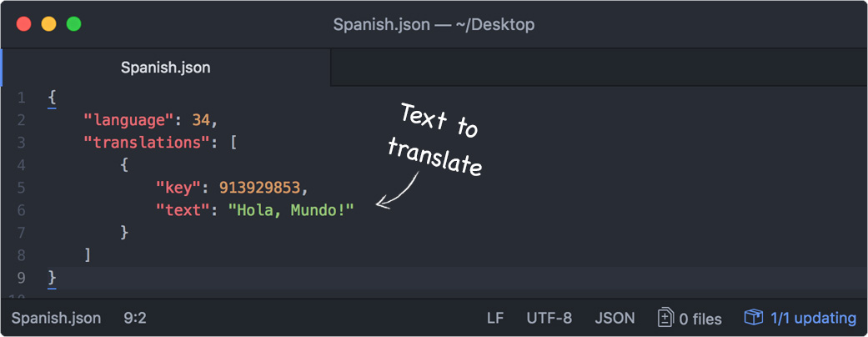
Task: Click the git files icon in status bar
Action: (x=665, y=318)
